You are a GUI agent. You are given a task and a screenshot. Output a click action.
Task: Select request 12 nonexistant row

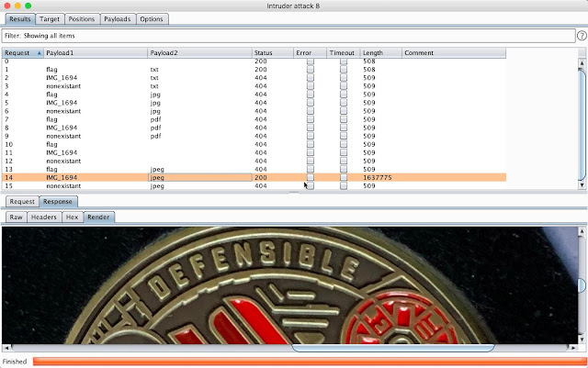(254, 161)
